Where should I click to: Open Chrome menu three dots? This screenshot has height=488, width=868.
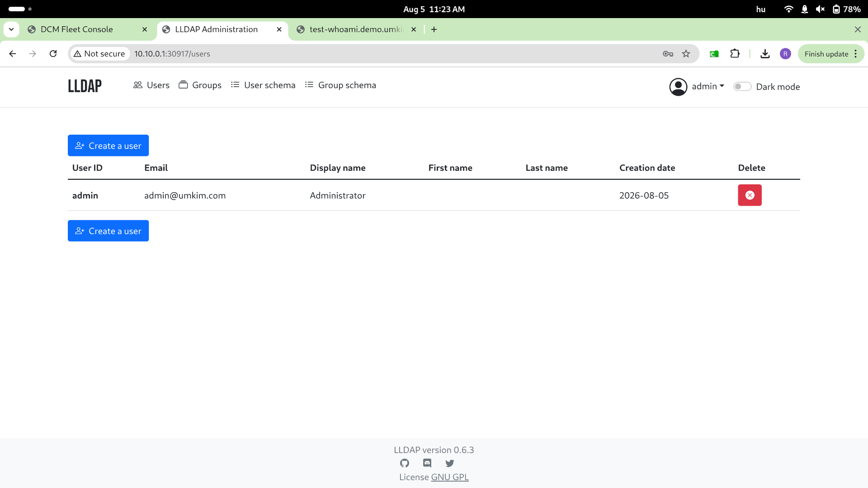pyautogui.click(x=856, y=54)
